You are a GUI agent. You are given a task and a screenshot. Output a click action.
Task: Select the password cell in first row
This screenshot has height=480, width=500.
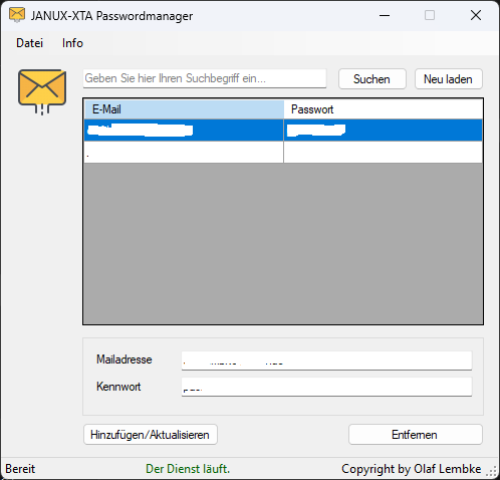coord(383,130)
